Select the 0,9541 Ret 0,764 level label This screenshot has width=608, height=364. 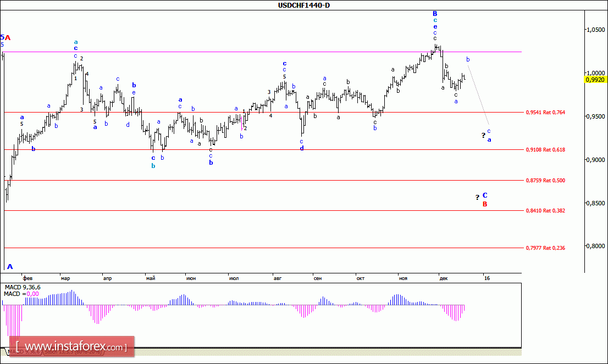(x=545, y=113)
